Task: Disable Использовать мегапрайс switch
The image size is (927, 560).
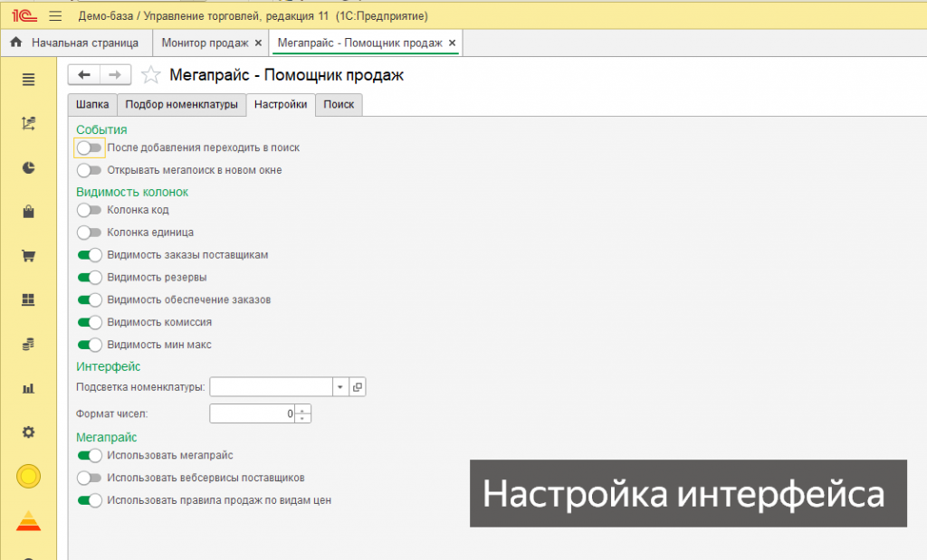Action: tap(90, 455)
